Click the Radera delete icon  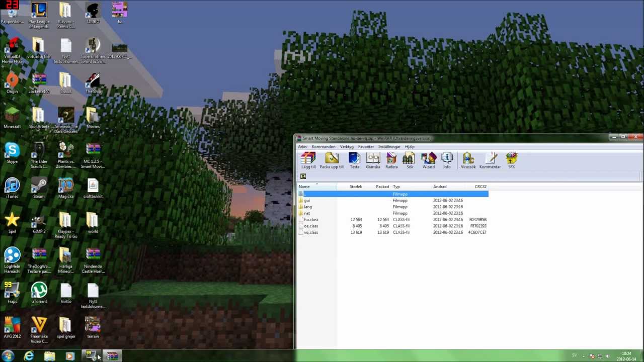click(391, 160)
